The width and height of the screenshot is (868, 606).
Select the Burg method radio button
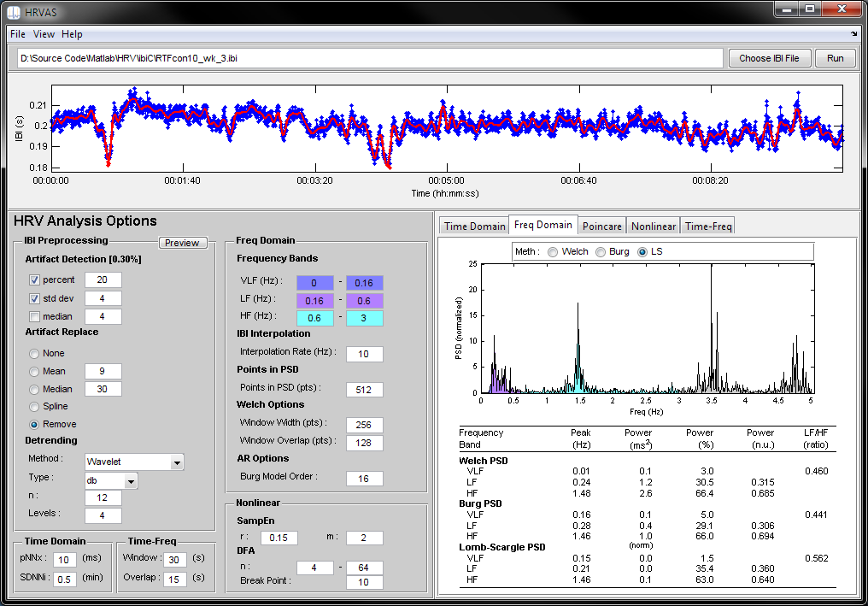(x=601, y=252)
